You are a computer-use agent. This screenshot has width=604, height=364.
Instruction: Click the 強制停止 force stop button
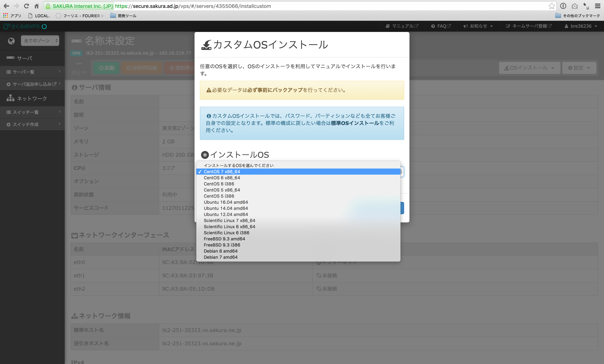[179, 68]
